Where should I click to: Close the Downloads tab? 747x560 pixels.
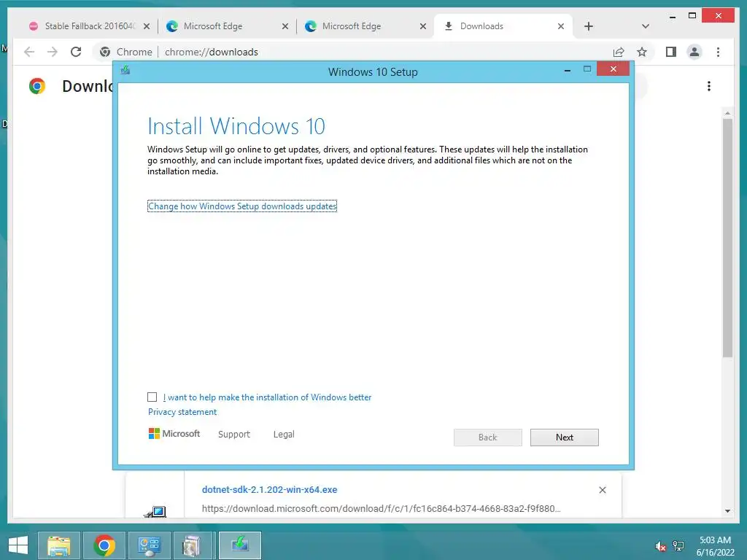pyautogui.click(x=561, y=26)
